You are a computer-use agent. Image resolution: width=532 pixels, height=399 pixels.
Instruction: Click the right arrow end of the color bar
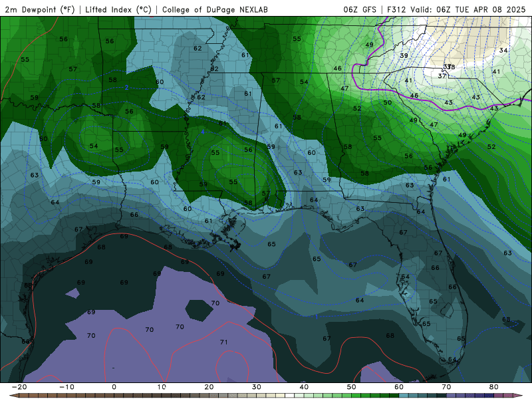click(x=519, y=396)
